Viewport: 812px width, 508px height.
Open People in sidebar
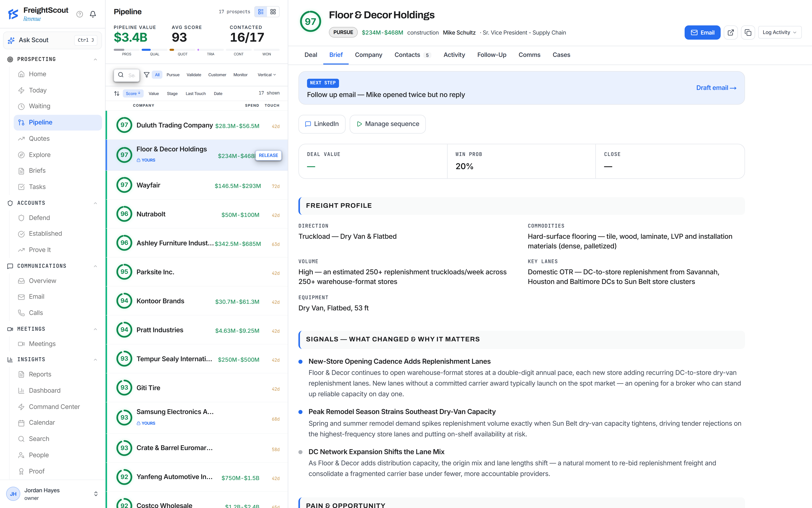(58, 455)
